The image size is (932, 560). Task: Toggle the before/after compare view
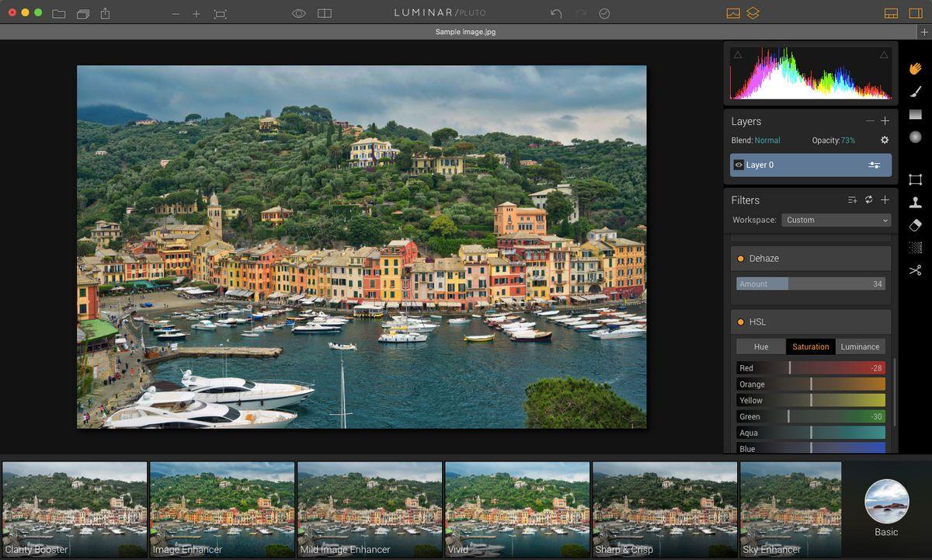point(325,13)
